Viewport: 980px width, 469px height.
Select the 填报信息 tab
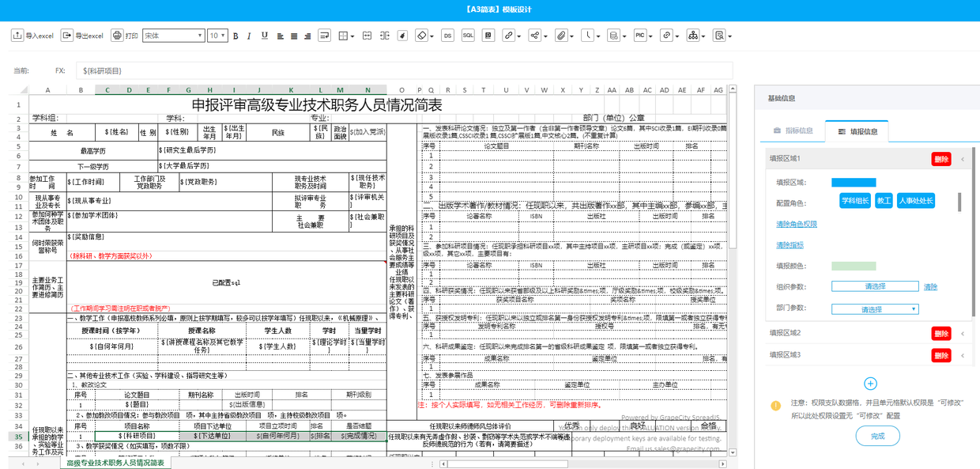857,131
